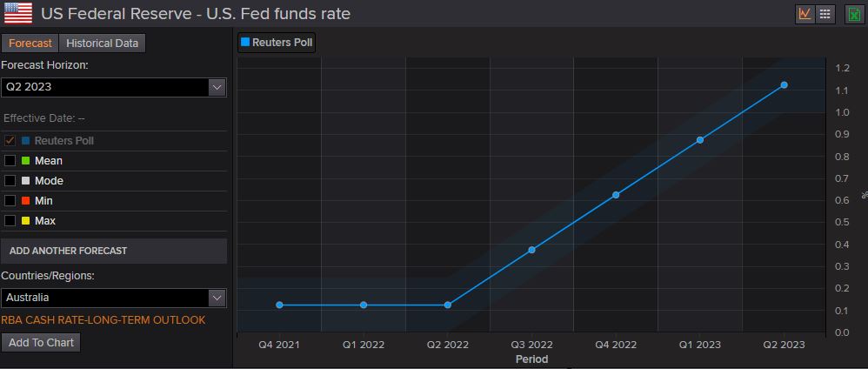Screen dimensions: 868x369
Task: Click ADD ANOTHER FORECAST header
Action: [x=113, y=251]
